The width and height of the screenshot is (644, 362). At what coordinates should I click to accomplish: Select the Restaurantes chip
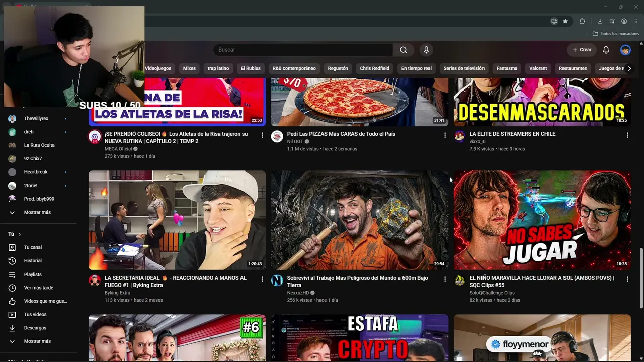(573, 68)
